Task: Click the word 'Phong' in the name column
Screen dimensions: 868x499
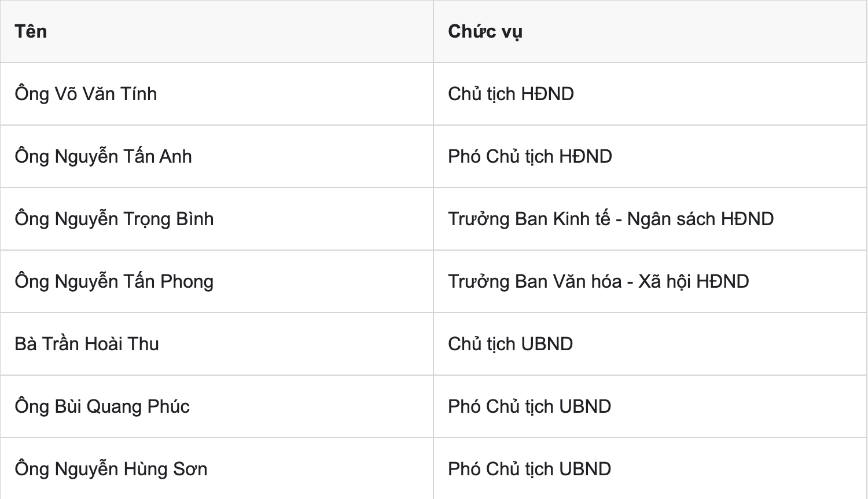Action: pyautogui.click(x=187, y=282)
